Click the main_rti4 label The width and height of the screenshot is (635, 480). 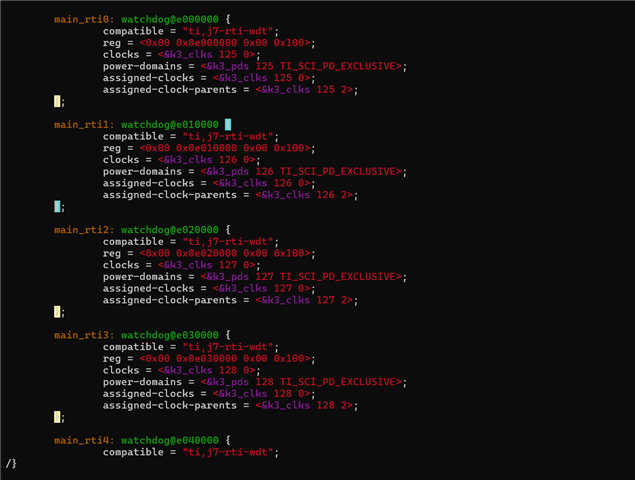(x=81, y=440)
